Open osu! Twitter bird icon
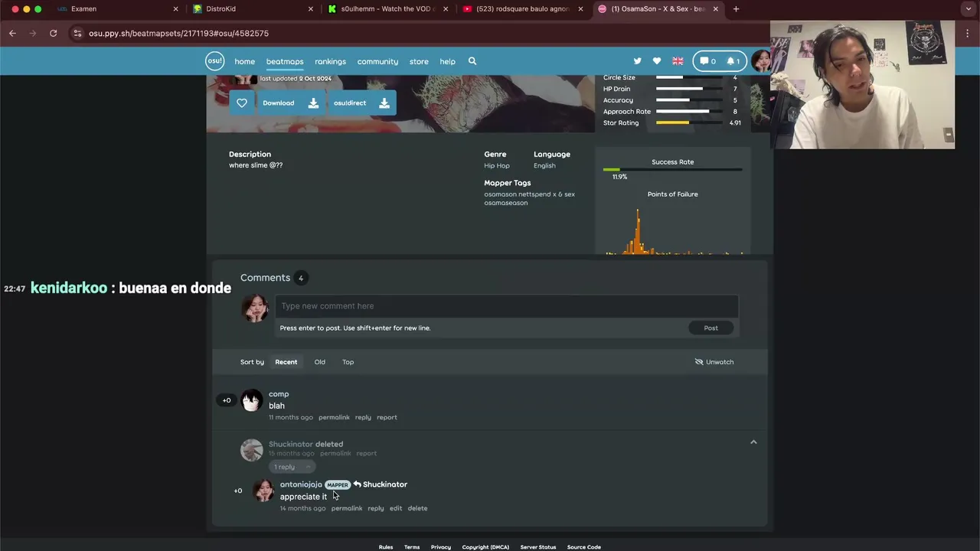Image resolution: width=980 pixels, height=551 pixels. point(637,61)
